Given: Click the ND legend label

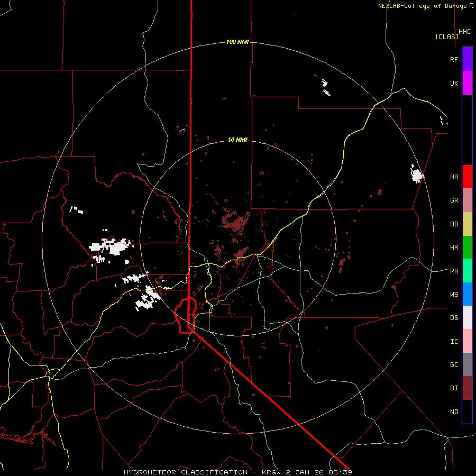Looking at the screenshot, I should (454, 411).
